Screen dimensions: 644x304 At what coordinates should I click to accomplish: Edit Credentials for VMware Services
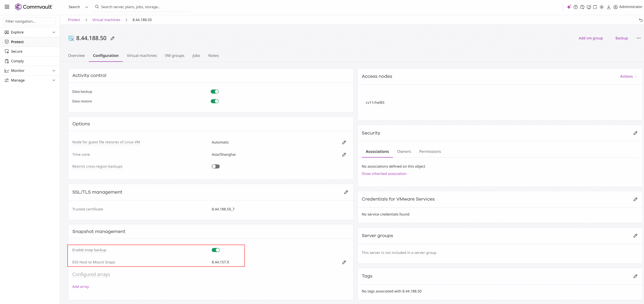tap(635, 199)
